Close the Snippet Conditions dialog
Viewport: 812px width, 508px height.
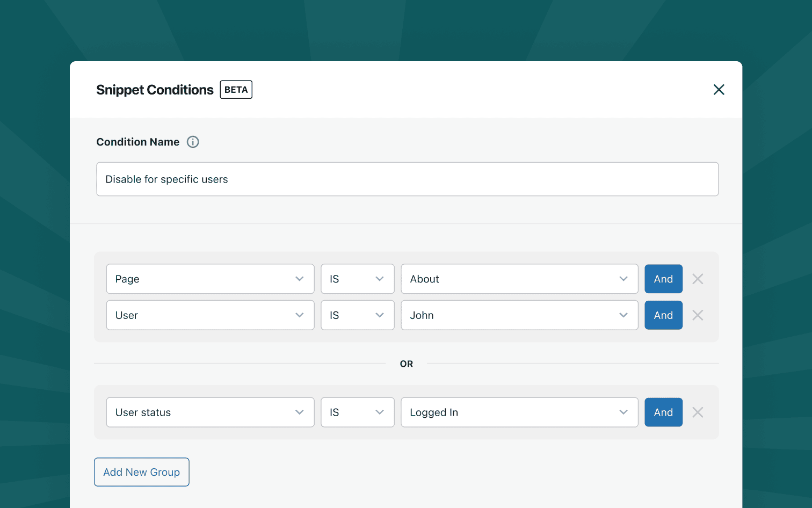click(x=719, y=90)
